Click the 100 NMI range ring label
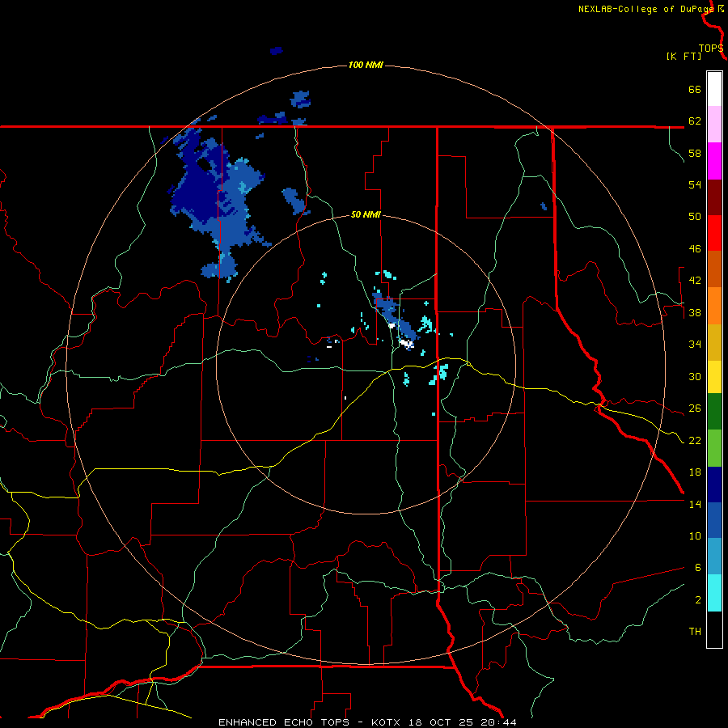 [x=366, y=65]
